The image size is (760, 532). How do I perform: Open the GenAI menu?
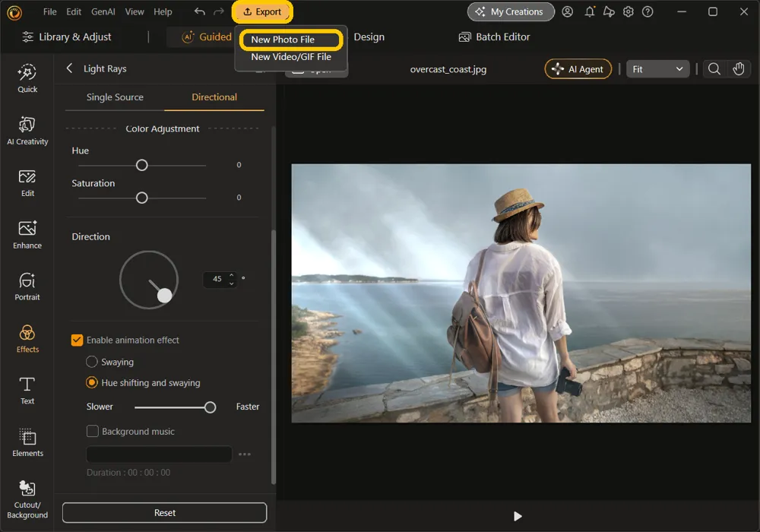point(103,11)
